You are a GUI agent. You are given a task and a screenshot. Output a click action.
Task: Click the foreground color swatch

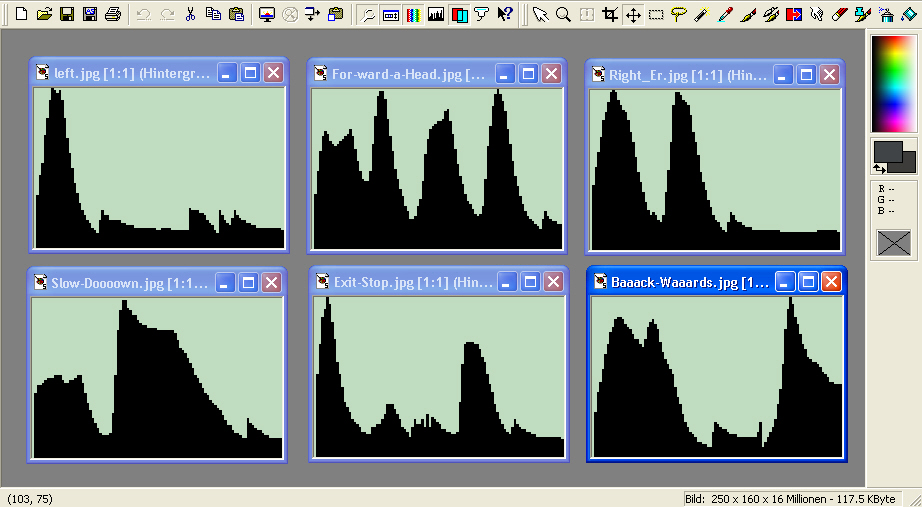pyautogui.click(x=887, y=151)
